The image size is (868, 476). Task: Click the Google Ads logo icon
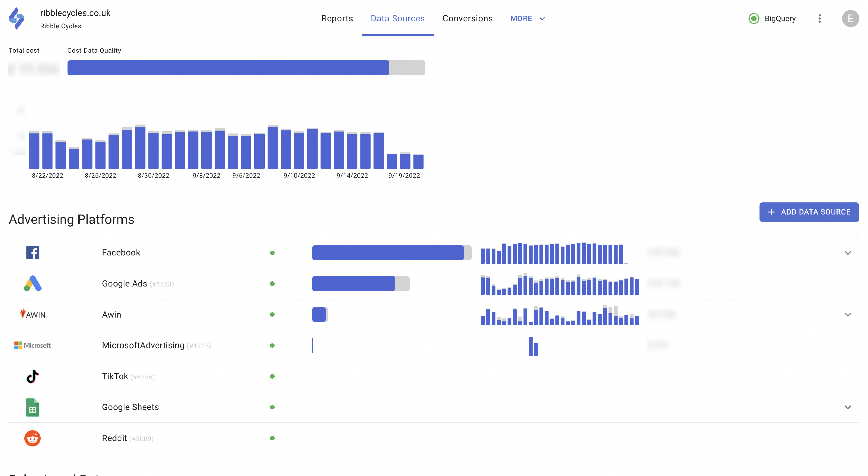[33, 283]
